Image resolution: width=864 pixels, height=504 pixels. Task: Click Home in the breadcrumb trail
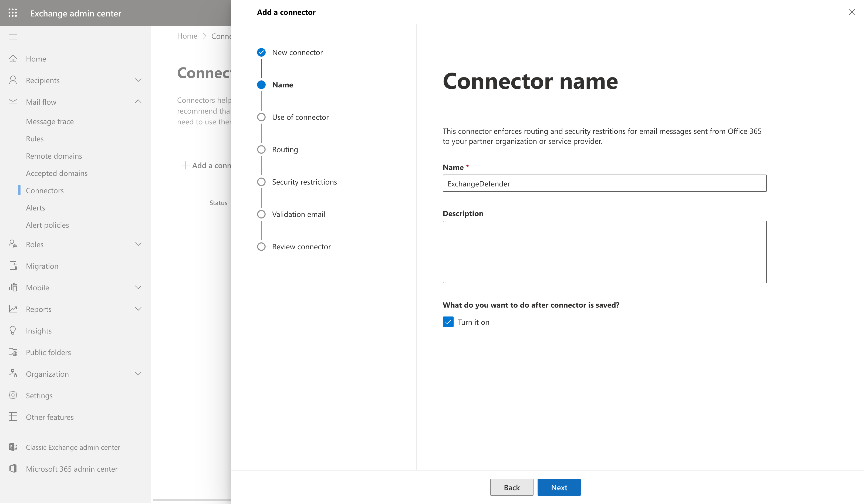click(x=187, y=36)
